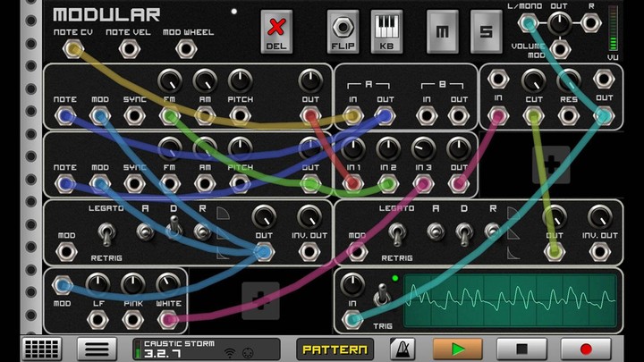Click the VU level meter

click(613, 29)
